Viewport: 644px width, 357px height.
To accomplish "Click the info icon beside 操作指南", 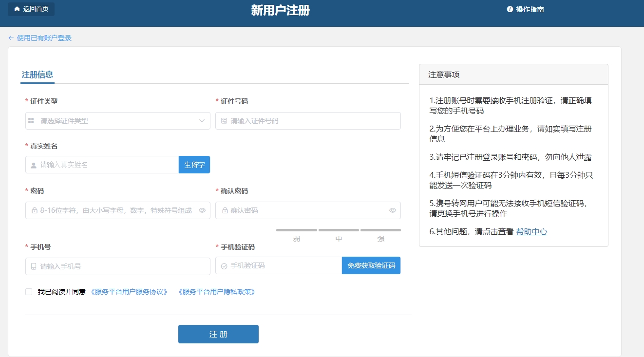I will (510, 8).
